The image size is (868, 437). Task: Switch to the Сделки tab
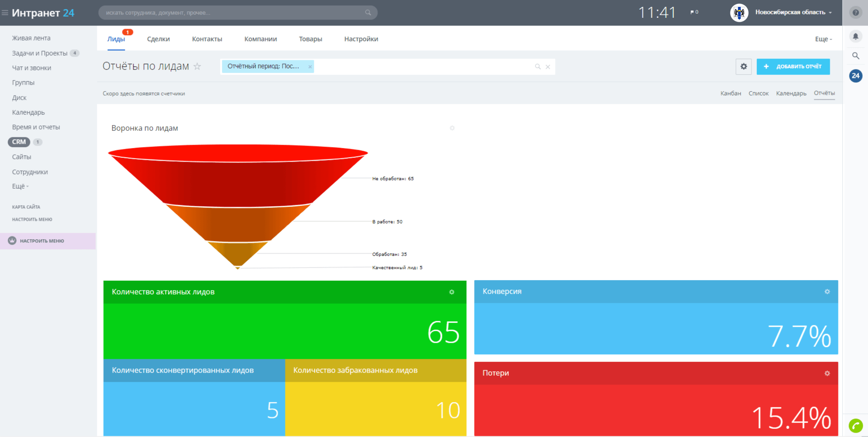pos(158,39)
